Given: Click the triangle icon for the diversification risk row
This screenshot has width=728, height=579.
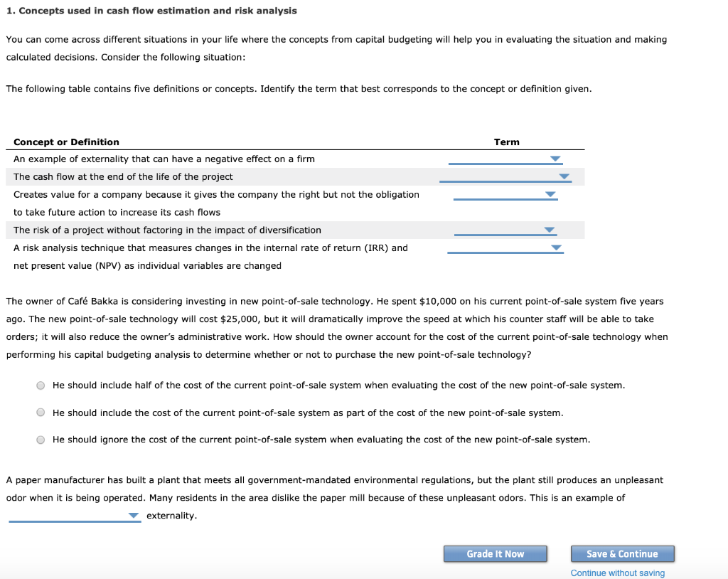Looking at the screenshot, I should [548, 230].
